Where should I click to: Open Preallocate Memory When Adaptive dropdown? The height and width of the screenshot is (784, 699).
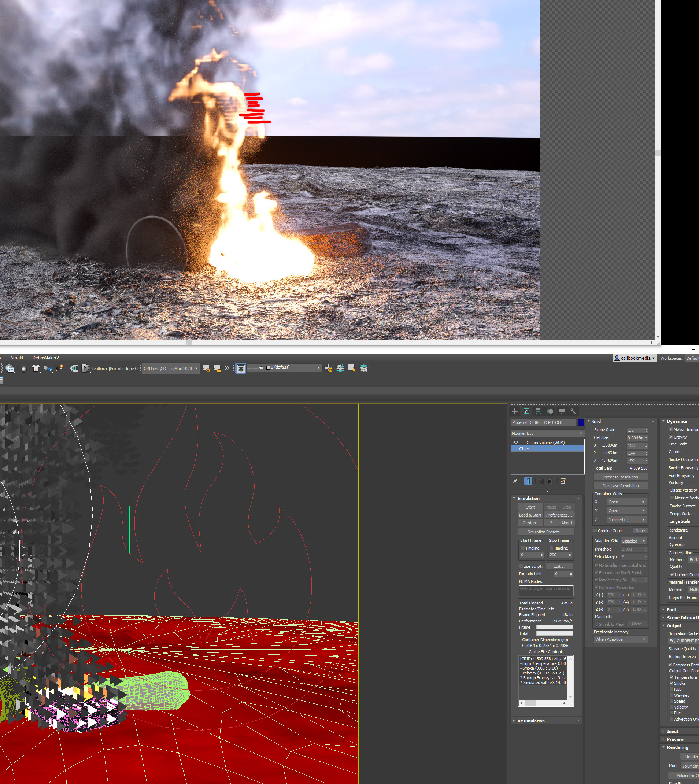[x=621, y=639]
